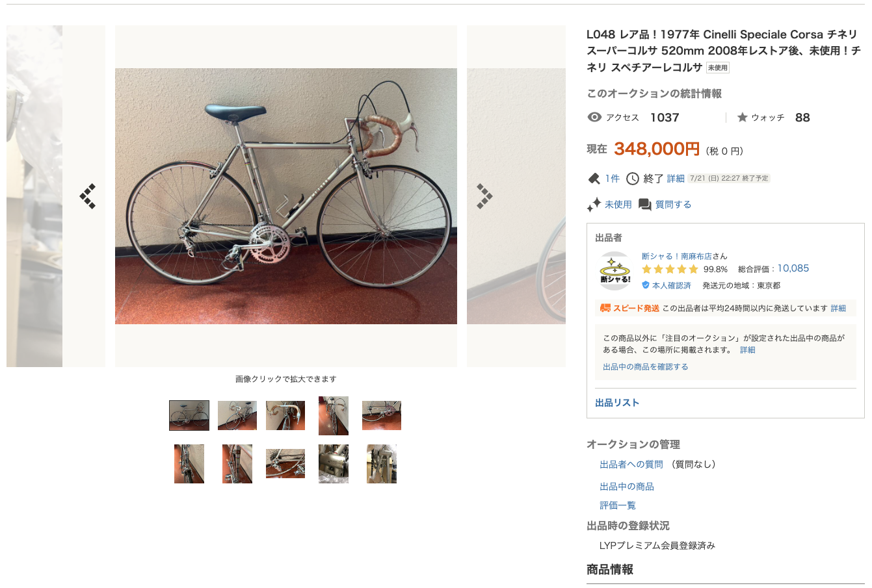Go to previous image with left arrow
This screenshot has height=588, width=872.
click(88, 196)
